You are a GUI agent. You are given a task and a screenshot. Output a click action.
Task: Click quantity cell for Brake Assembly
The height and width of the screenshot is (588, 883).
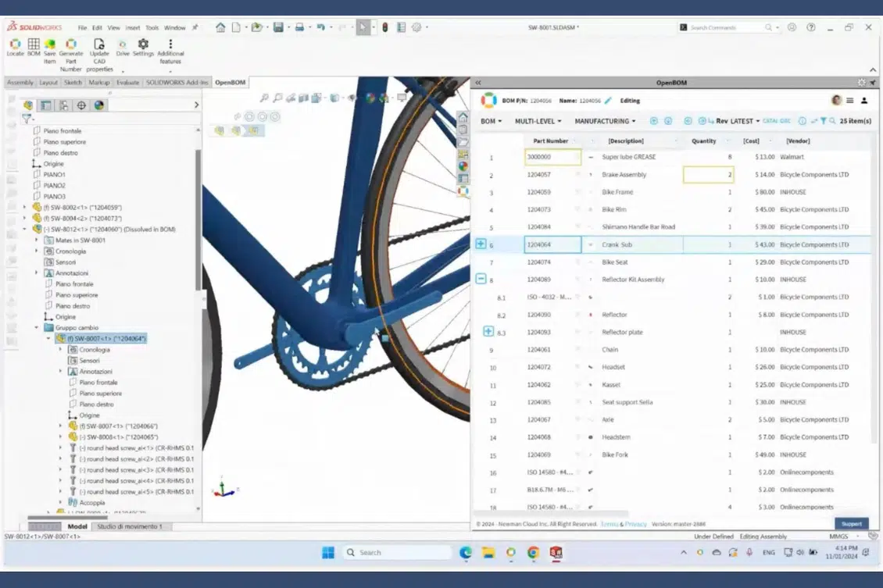tap(709, 174)
